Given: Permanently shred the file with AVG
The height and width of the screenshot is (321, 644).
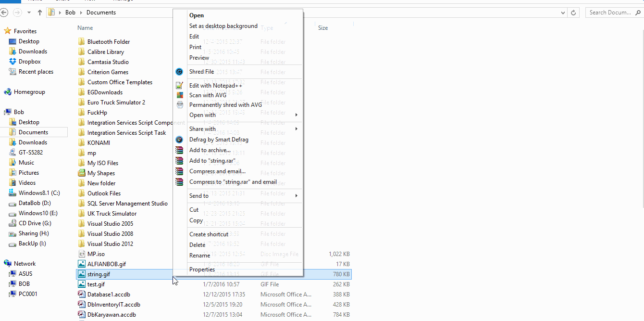Looking at the screenshot, I should [x=225, y=104].
